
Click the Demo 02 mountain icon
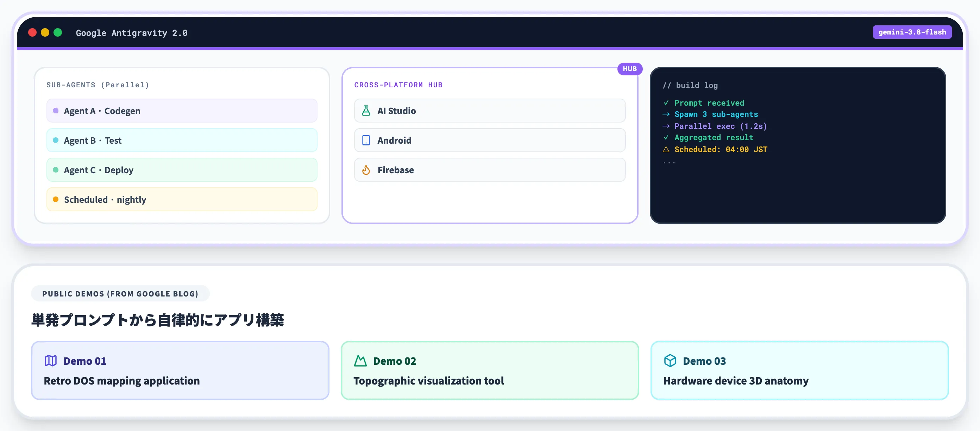(x=360, y=361)
